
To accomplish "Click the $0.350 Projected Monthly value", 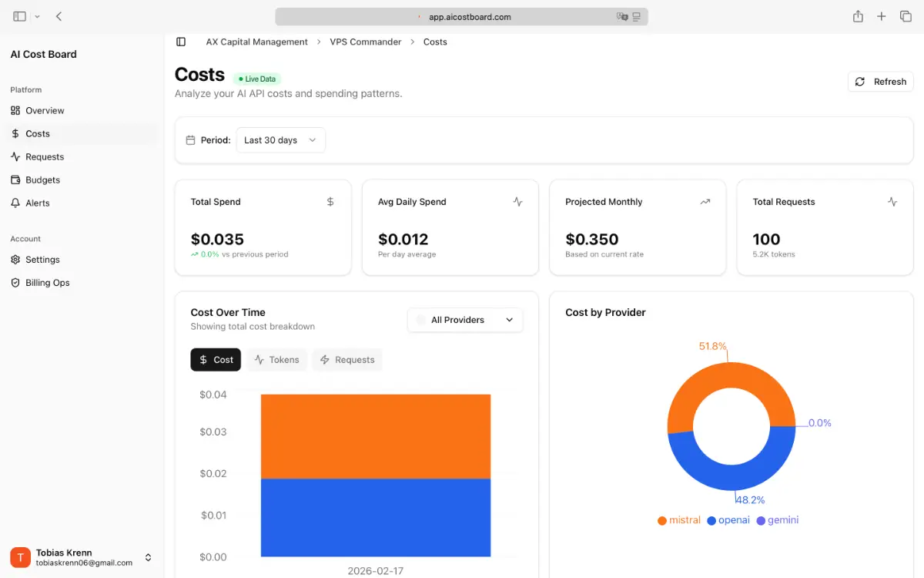I will tap(592, 240).
